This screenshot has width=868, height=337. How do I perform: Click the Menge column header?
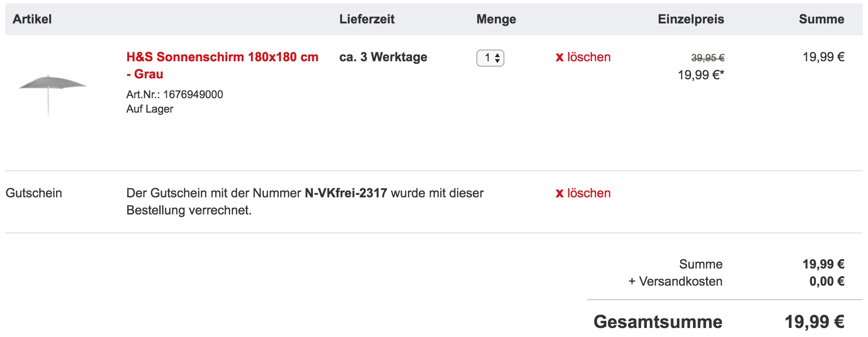[496, 19]
